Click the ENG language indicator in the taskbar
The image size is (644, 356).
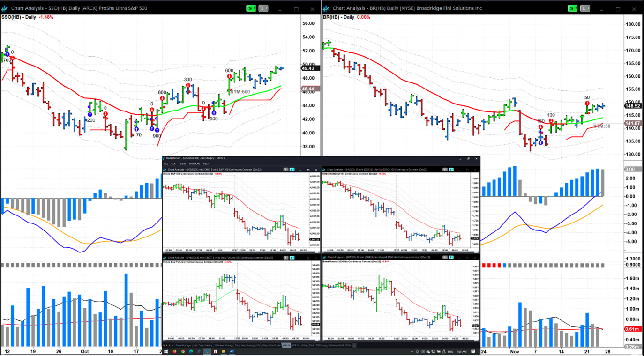(450, 351)
